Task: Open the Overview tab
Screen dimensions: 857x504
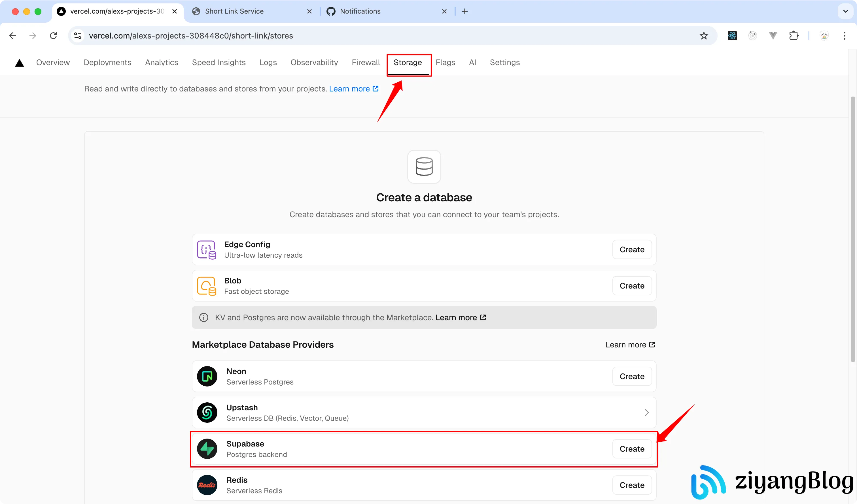Action: coord(53,63)
